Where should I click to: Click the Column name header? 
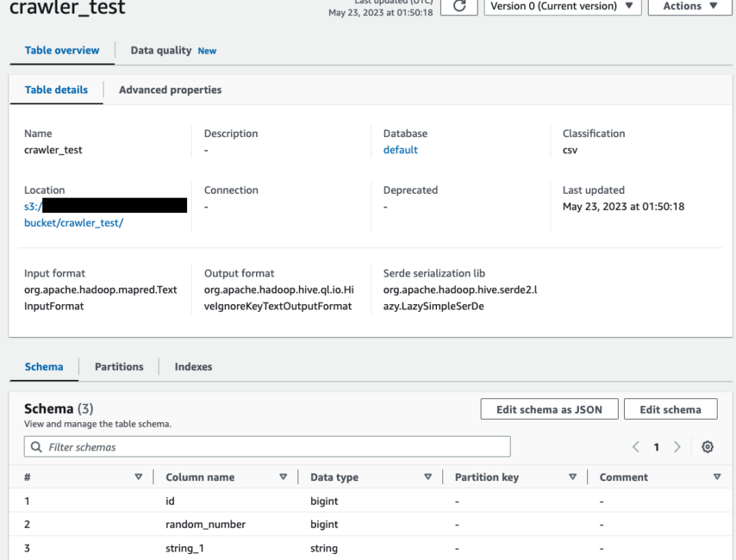point(200,477)
